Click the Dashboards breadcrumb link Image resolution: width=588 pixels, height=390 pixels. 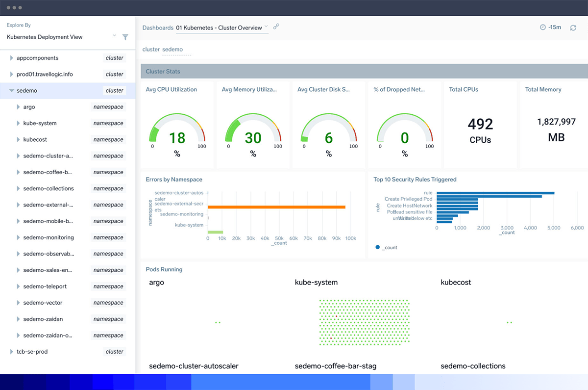[x=158, y=28]
